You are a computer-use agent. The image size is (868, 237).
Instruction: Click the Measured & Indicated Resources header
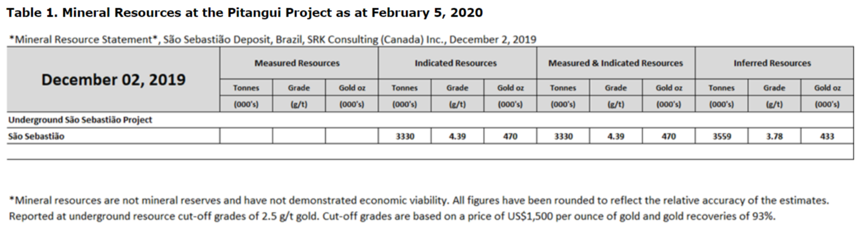(616, 63)
